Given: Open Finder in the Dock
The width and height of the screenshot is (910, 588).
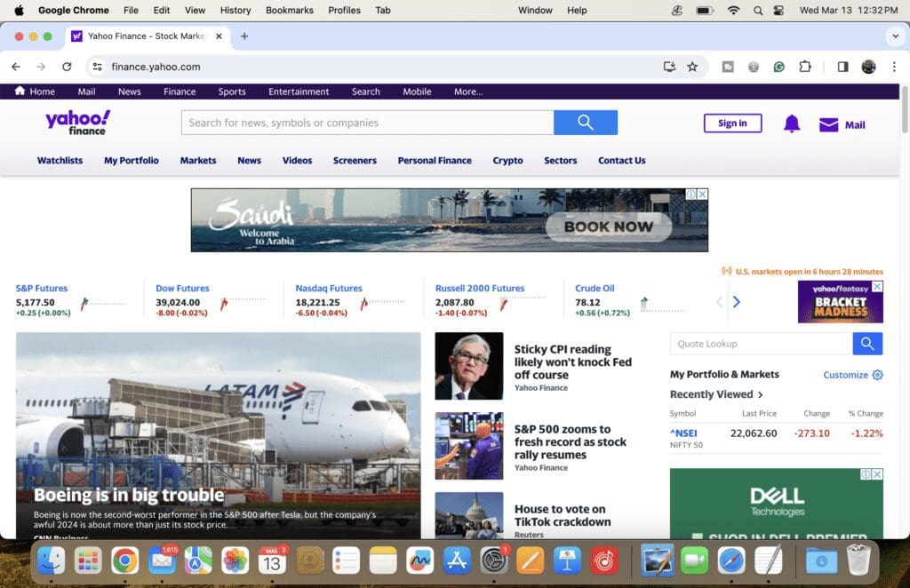Looking at the screenshot, I should [x=51, y=560].
